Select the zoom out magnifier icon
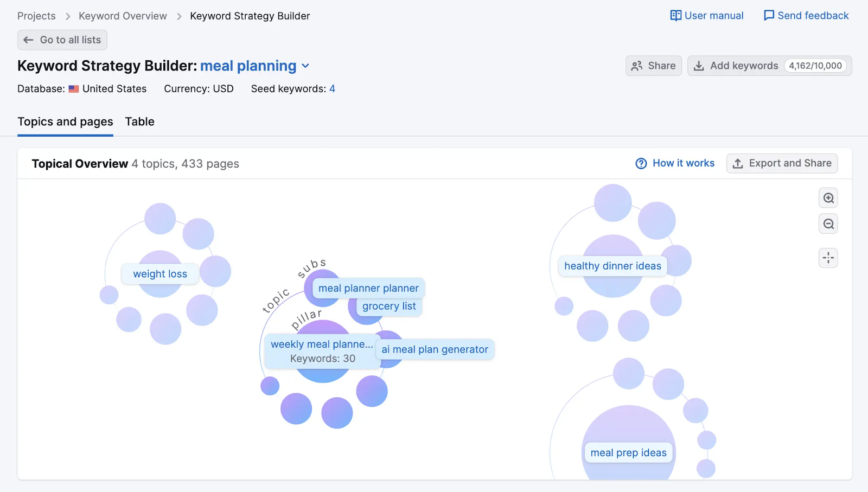Image resolution: width=868 pixels, height=492 pixels. tap(828, 223)
